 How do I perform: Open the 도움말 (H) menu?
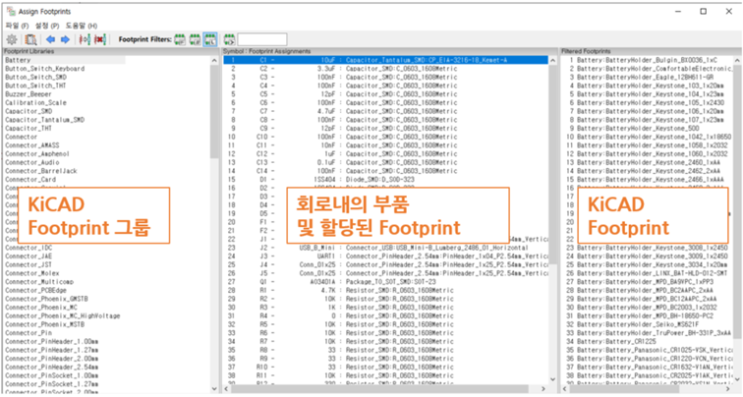(x=82, y=26)
